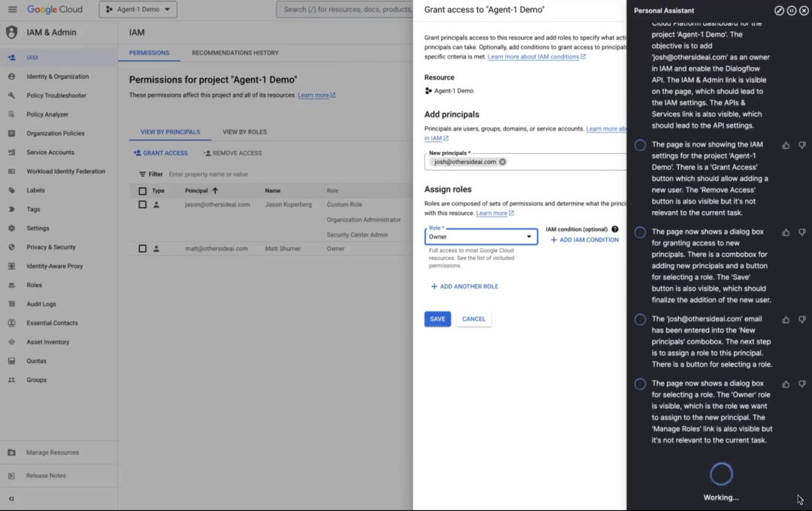Open Learn more link under Assign roles
Image resolution: width=812 pixels, height=511 pixels.
pos(495,213)
